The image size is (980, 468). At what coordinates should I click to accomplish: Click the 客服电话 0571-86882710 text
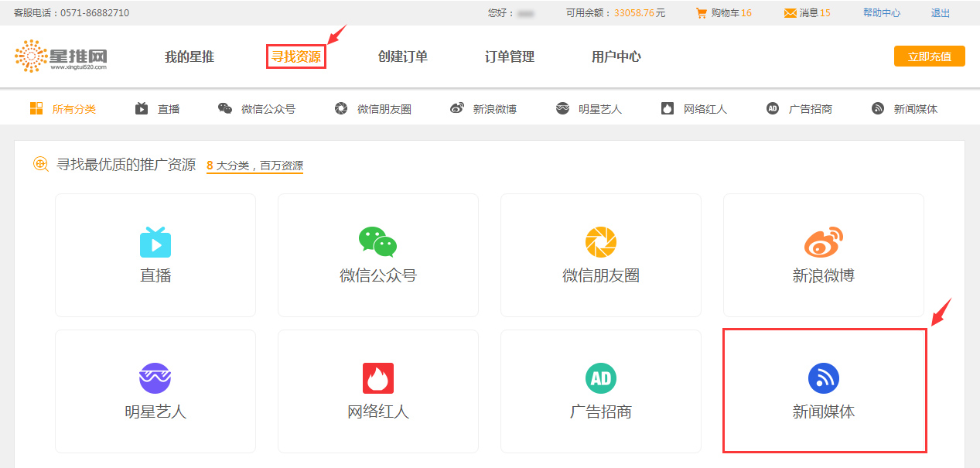click(x=72, y=13)
